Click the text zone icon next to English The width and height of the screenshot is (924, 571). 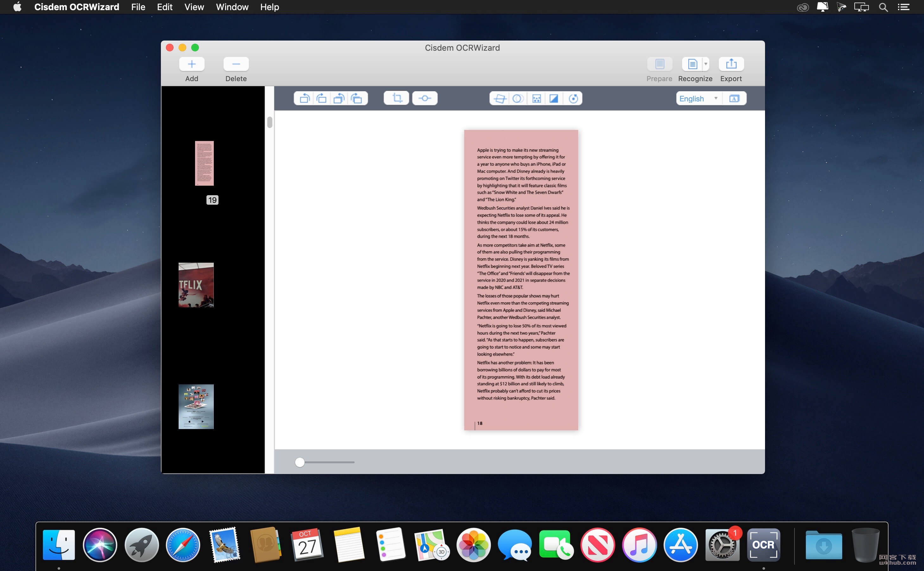click(734, 99)
